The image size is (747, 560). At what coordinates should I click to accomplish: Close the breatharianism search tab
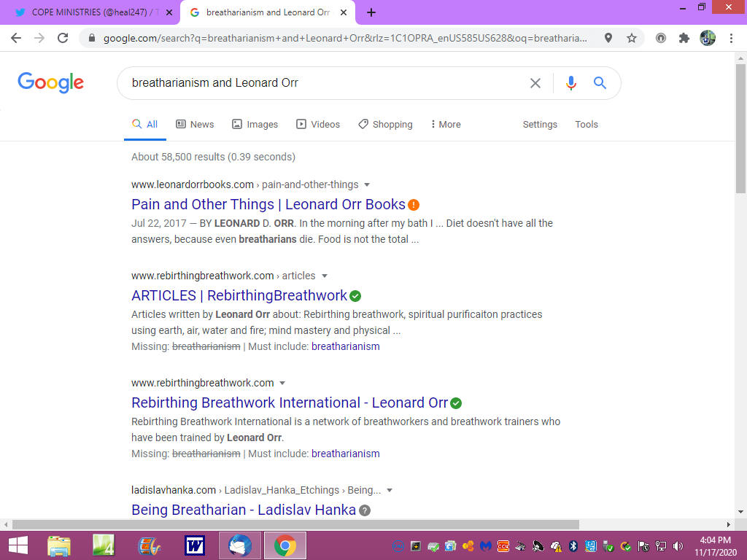tap(344, 13)
